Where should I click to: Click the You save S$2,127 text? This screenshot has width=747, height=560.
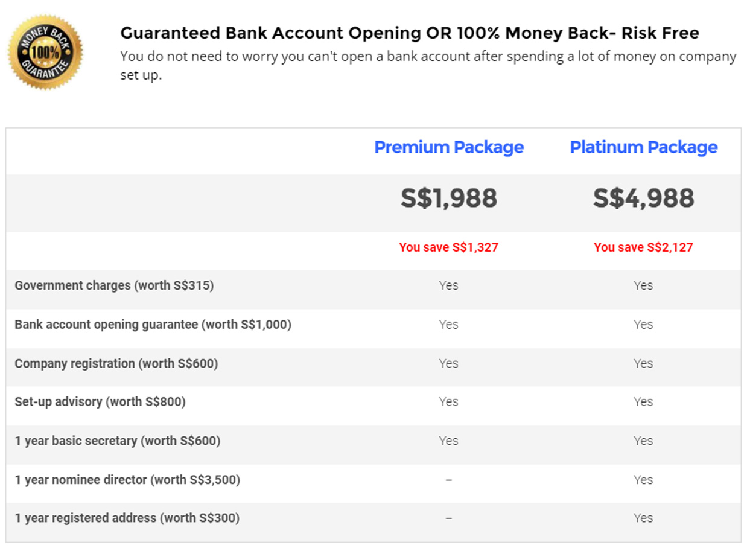[x=644, y=247]
